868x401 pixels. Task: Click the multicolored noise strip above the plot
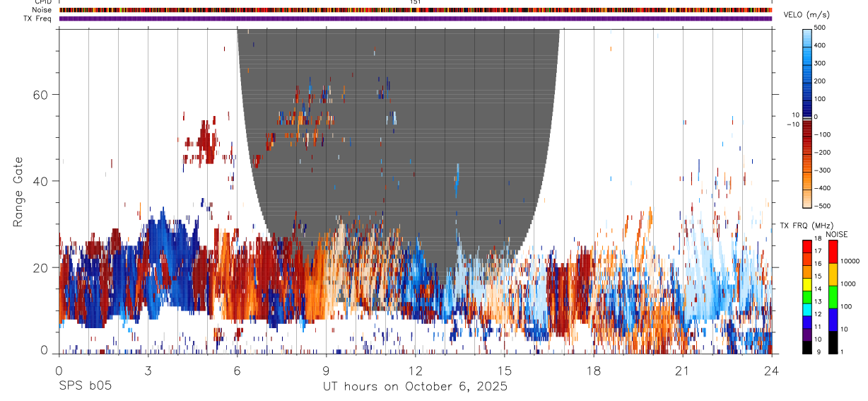pos(415,10)
